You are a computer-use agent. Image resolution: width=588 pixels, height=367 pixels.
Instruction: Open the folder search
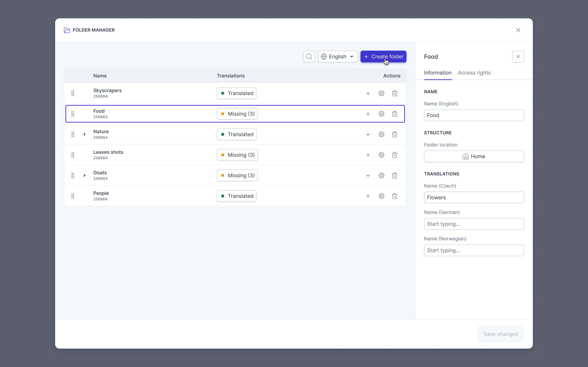309,56
